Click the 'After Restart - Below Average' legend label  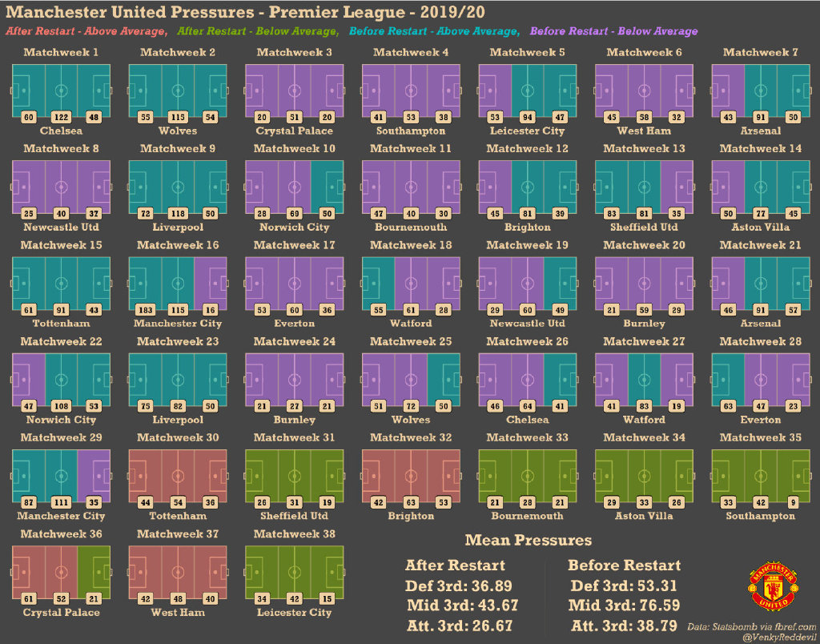[258, 31]
